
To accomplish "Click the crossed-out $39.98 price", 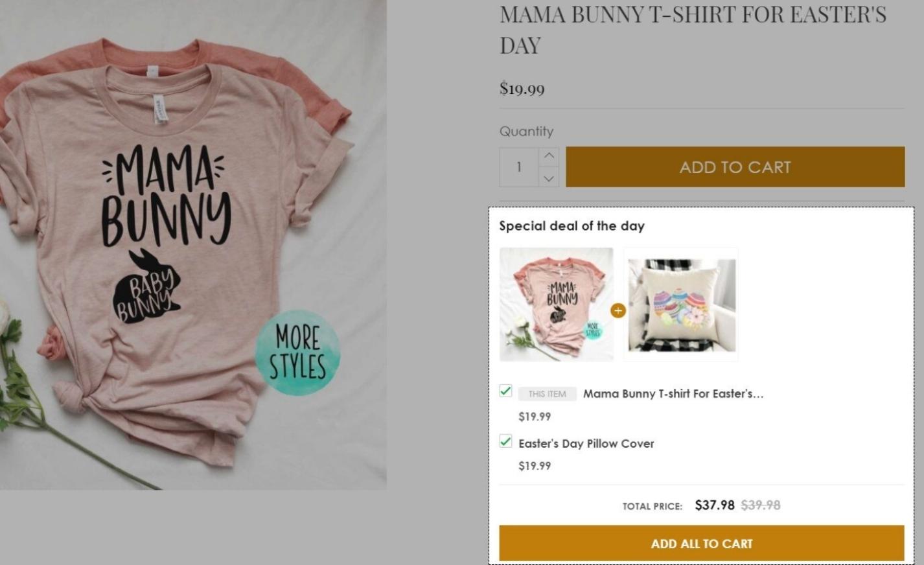I will (761, 505).
